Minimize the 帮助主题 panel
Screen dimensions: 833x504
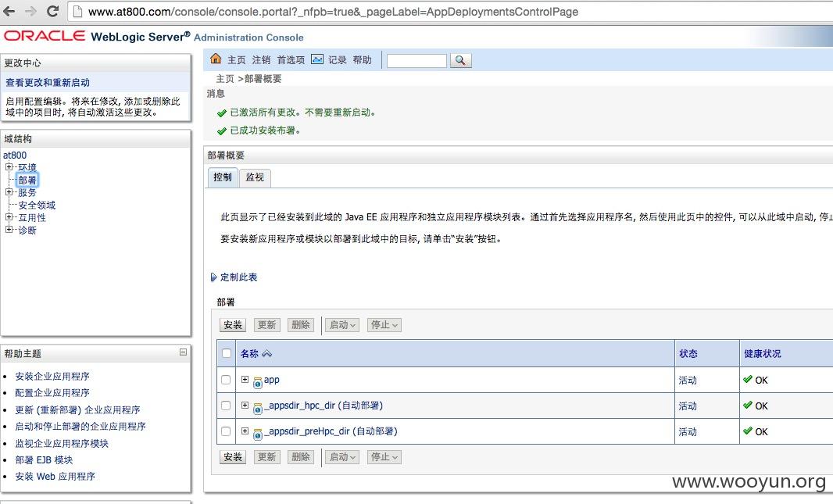[x=184, y=352]
